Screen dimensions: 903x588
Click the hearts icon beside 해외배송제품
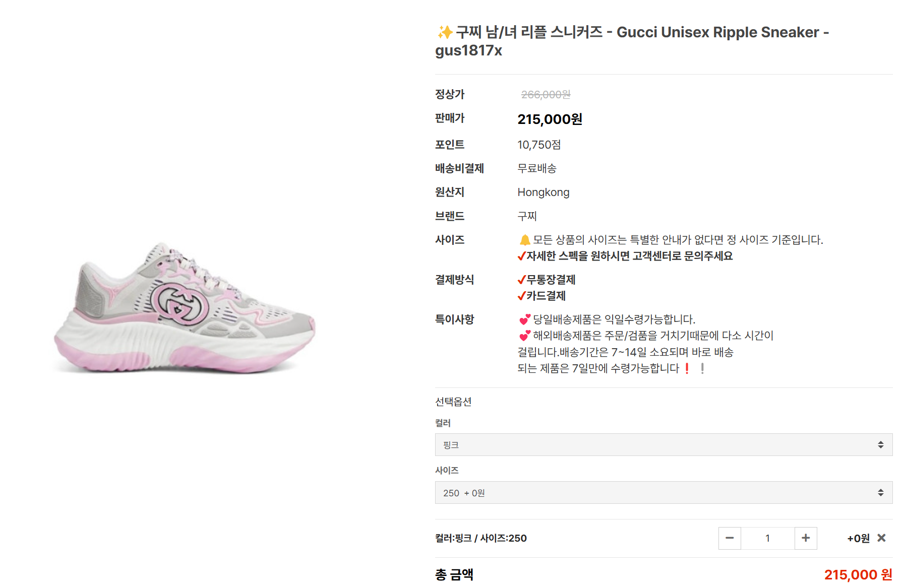(524, 336)
